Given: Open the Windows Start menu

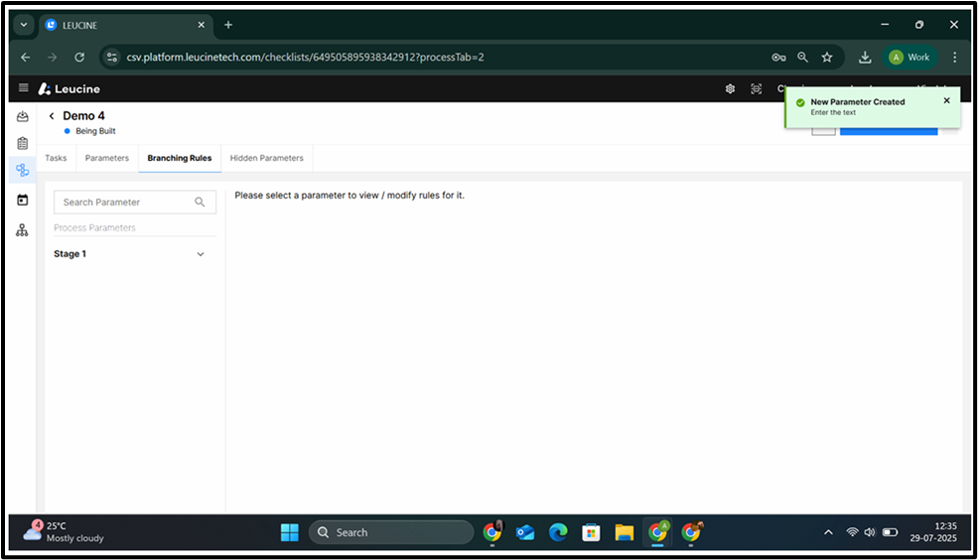Looking at the screenshot, I should pyautogui.click(x=289, y=532).
